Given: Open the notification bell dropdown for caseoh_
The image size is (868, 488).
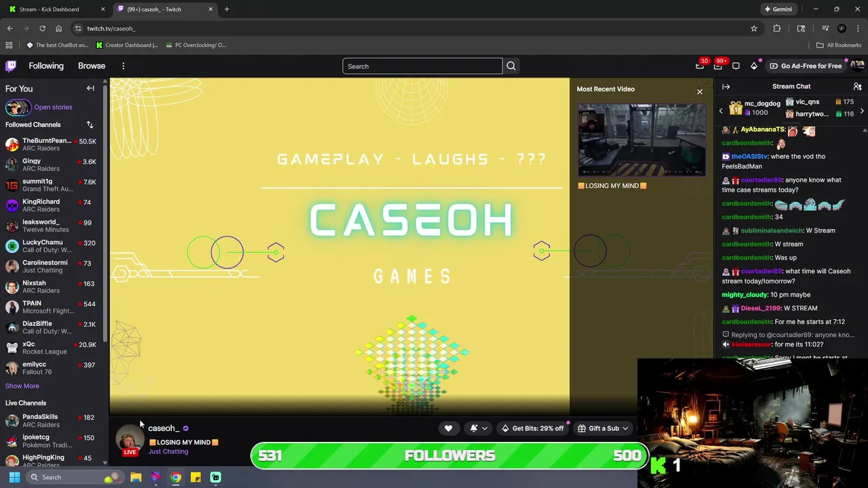Looking at the screenshot, I should [x=478, y=428].
